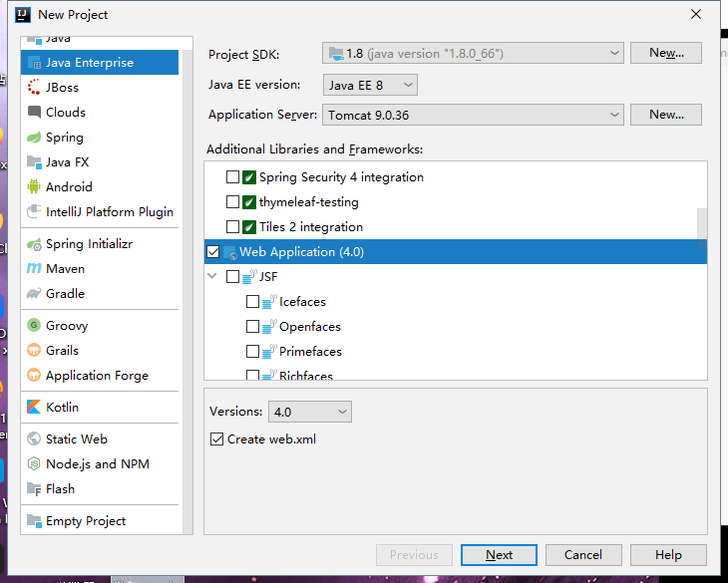
Task: Click New button beside Application Server
Action: (x=666, y=115)
